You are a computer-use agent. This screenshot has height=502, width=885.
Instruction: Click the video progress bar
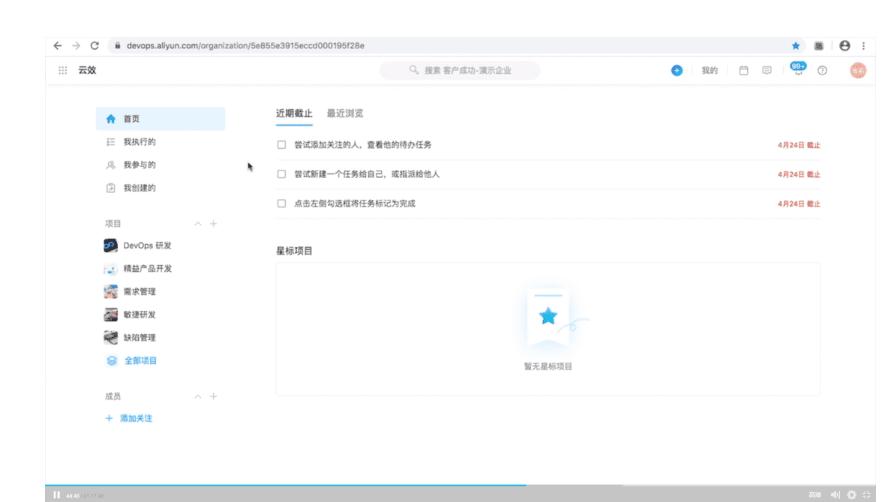(x=461, y=485)
